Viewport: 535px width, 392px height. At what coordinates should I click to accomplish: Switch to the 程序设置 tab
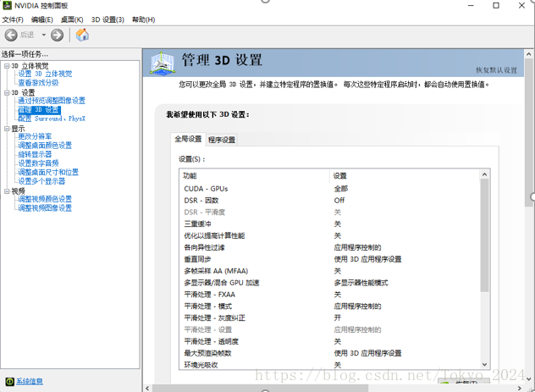[x=222, y=140]
